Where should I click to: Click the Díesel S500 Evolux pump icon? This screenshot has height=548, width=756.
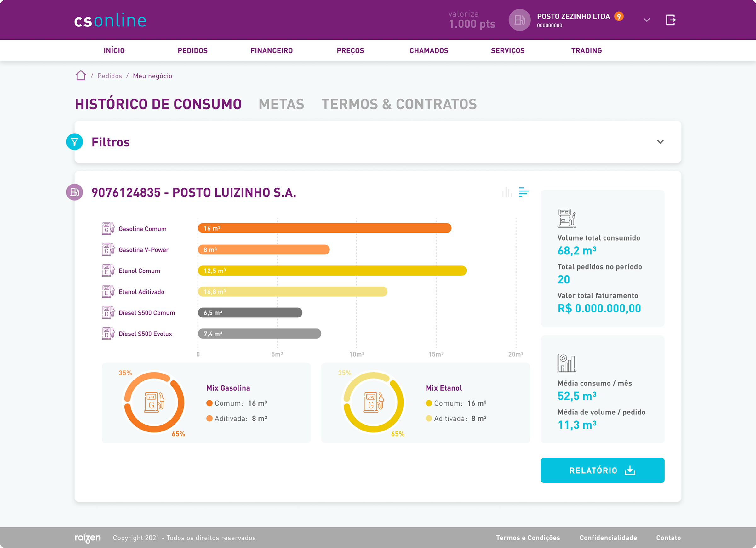tap(108, 334)
